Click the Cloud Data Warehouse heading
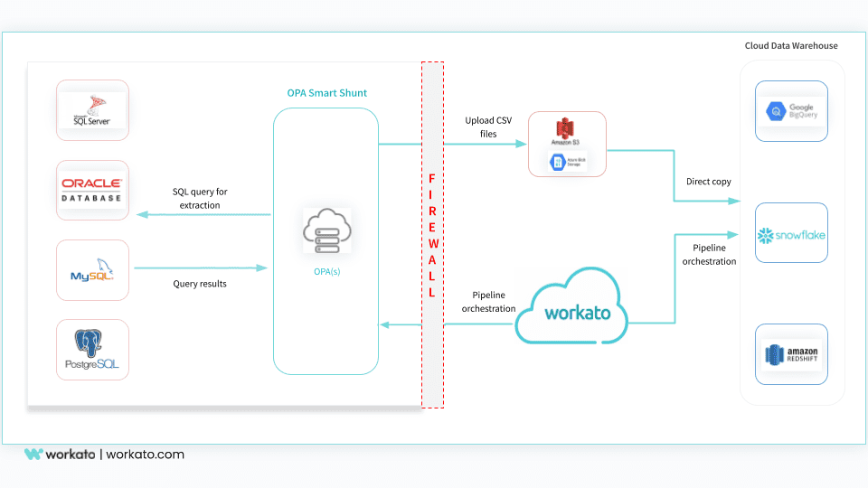Image resolution: width=868 pixels, height=488 pixels. point(790,46)
